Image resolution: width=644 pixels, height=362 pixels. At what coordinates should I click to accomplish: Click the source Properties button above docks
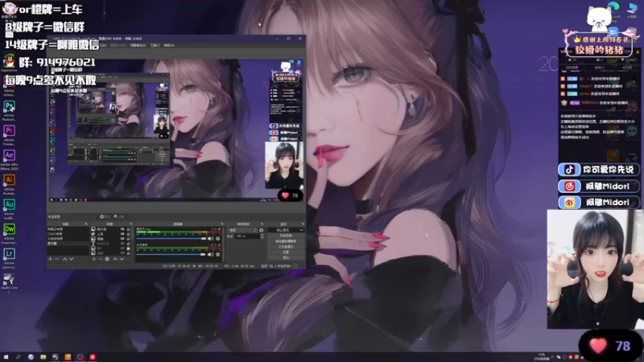pos(105,216)
